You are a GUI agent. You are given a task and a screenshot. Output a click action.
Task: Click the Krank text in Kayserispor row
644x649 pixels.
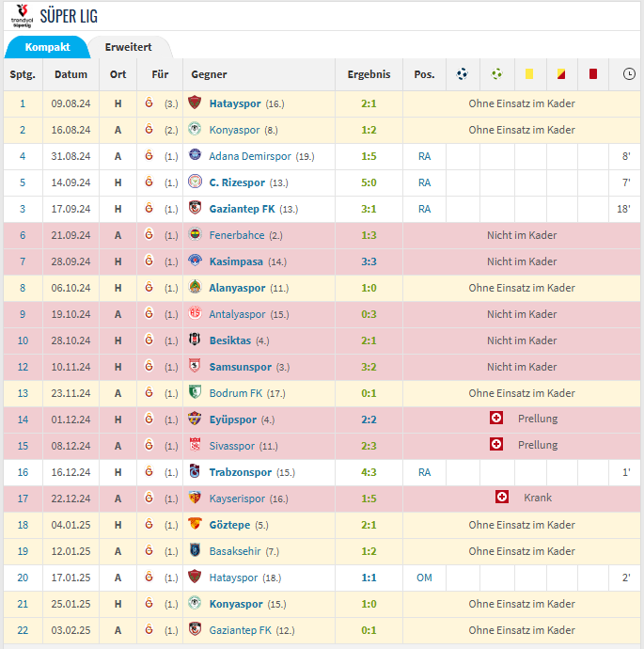[538, 498]
